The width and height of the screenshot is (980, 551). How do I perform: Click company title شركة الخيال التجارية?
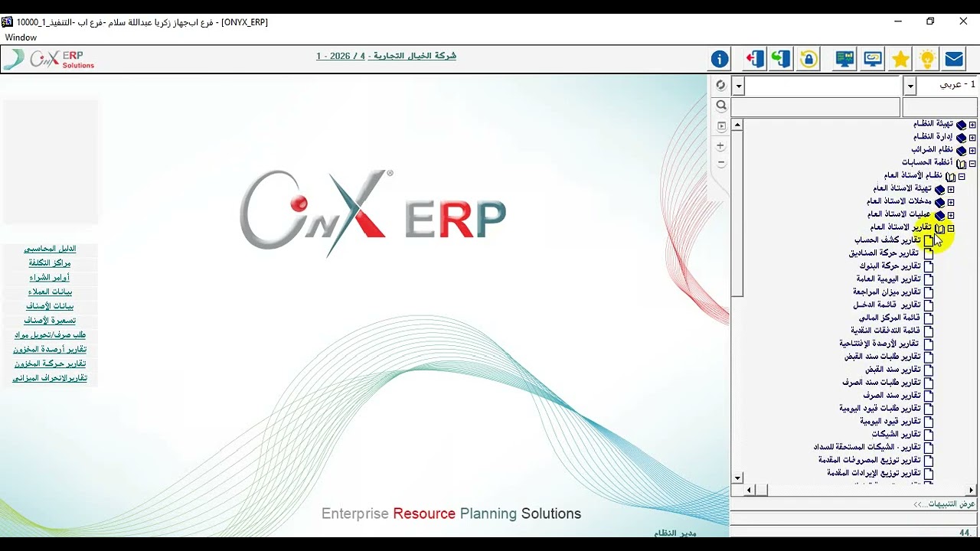tap(413, 56)
